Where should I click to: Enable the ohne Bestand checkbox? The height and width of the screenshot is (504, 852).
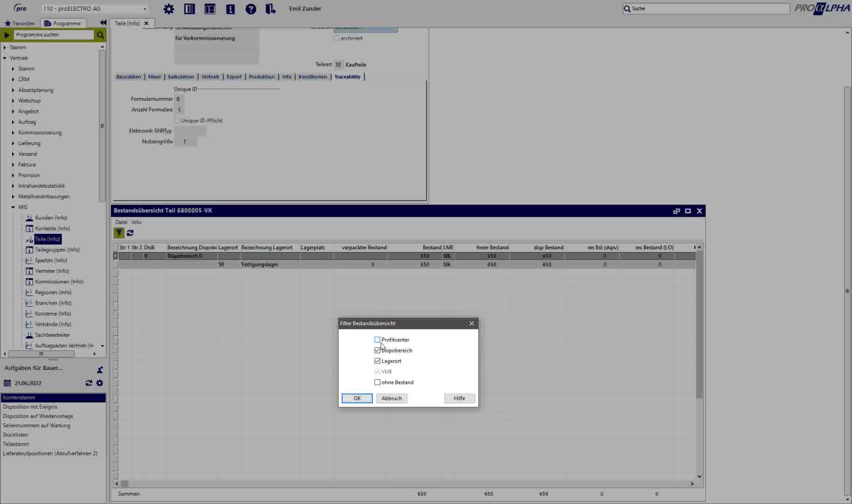[x=377, y=383]
